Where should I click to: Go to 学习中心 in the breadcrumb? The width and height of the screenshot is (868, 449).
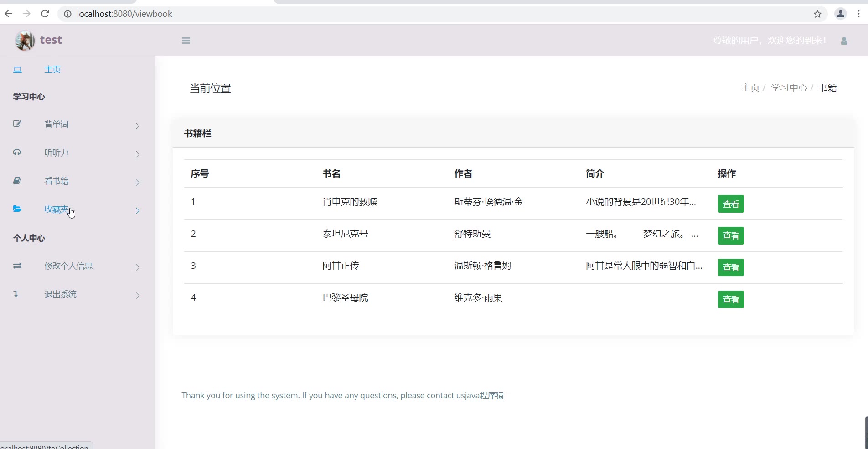coord(789,88)
